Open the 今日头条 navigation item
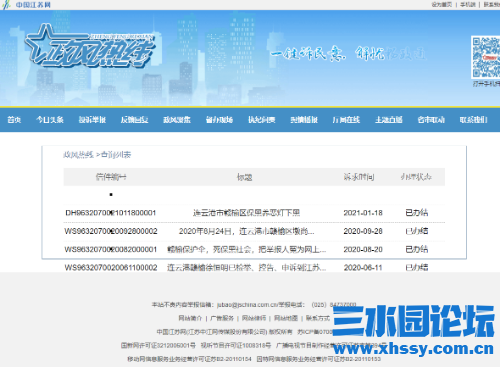The height and width of the screenshot is (367, 500). pyautogui.click(x=50, y=120)
